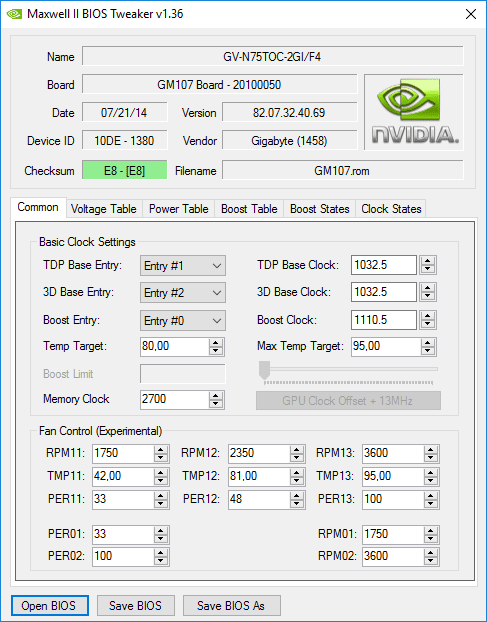This screenshot has height=622, width=487.
Task: Increase PER11 with up arrow
Action: 161,496
